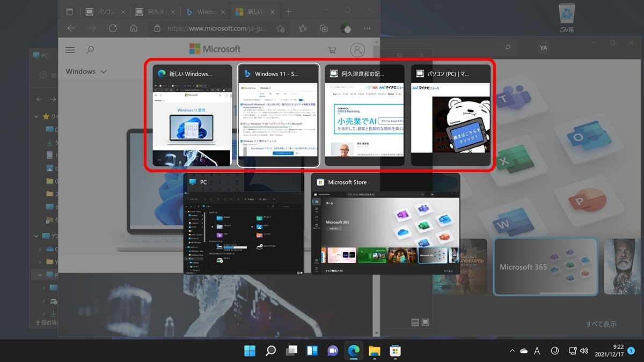Open the Windows Start menu
The image size is (644, 362).
(250, 351)
